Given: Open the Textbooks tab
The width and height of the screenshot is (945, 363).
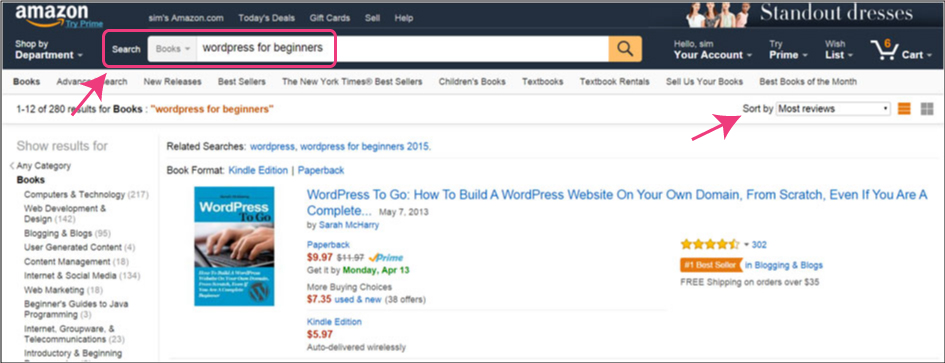Looking at the screenshot, I should tap(542, 81).
